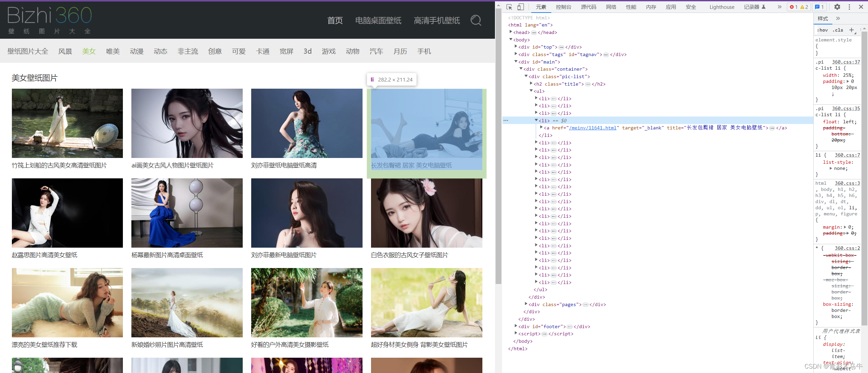Click the ellipsis beside selected li row
This screenshot has height=373, width=868.
[506, 120]
